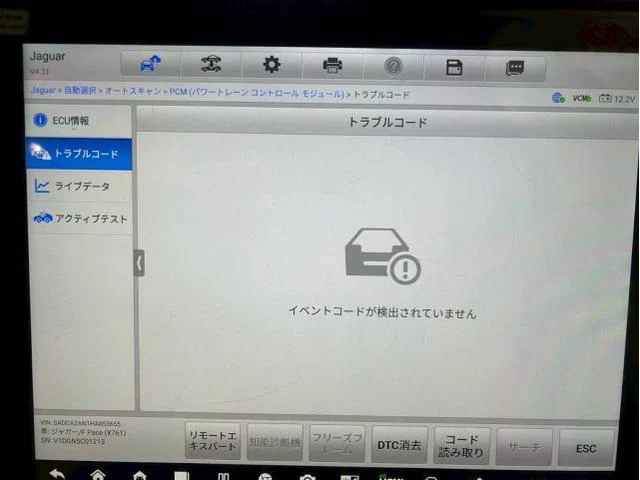Image resolution: width=640 pixels, height=480 pixels.
Task: Open ライブデータ in the sidebar
Action: click(80, 186)
